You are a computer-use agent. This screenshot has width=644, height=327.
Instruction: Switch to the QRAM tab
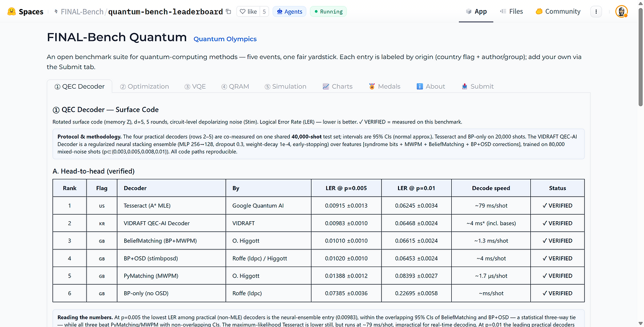point(235,87)
